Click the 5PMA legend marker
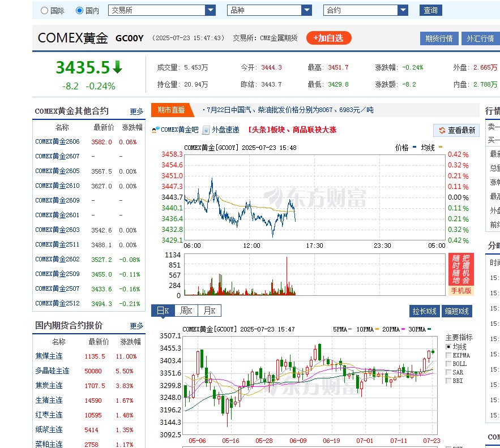 [x=350, y=329]
